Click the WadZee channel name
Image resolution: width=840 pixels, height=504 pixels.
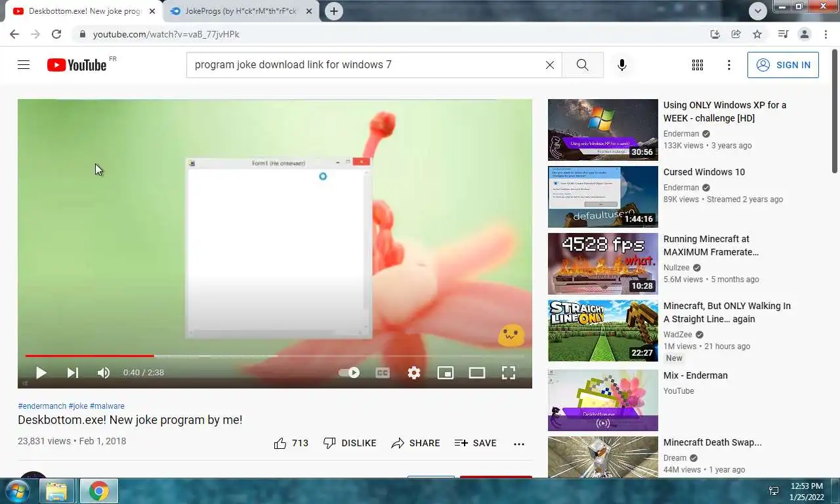pos(678,335)
